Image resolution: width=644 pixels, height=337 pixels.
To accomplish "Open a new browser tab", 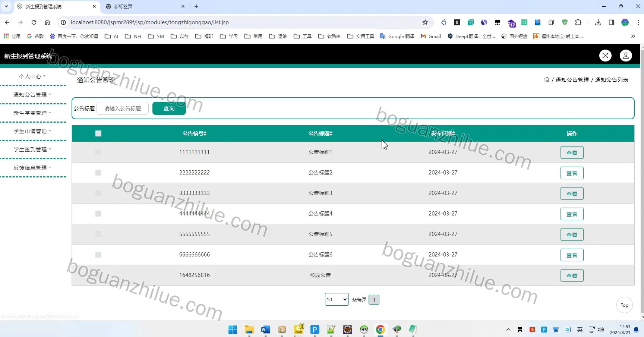I will pyautogui.click(x=196, y=6).
